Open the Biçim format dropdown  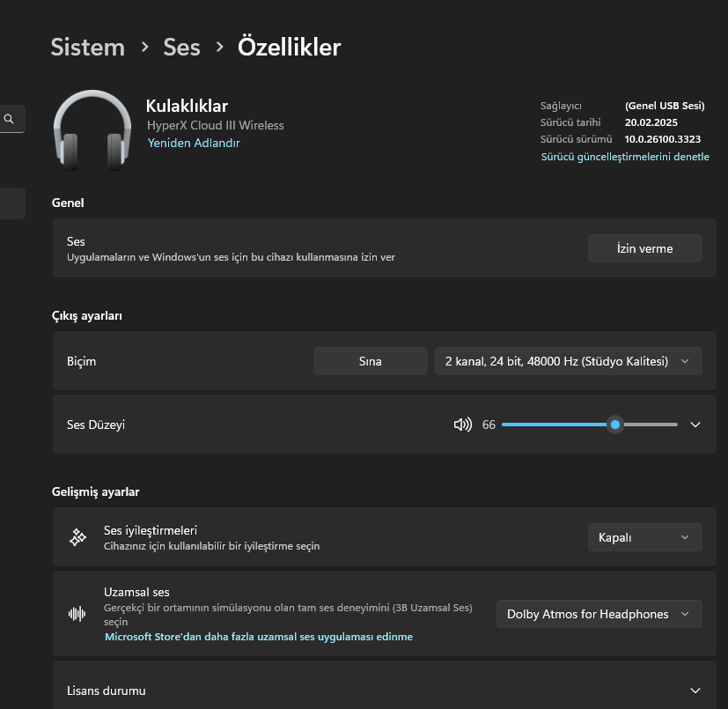click(x=569, y=361)
